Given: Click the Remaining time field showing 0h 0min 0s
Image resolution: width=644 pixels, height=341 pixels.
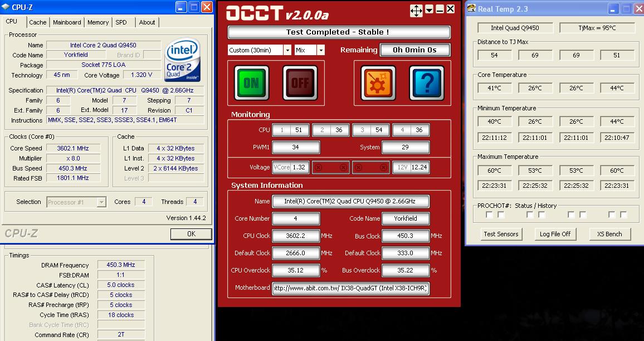Looking at the screenshot, I should pyautogui.click(x=415, y=50).
